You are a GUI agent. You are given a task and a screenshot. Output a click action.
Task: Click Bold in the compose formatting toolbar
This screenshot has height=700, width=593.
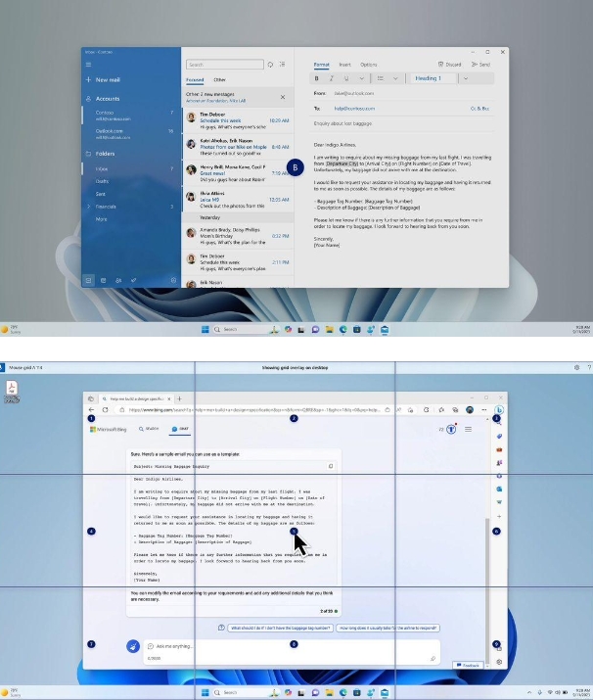click(317, 78)
